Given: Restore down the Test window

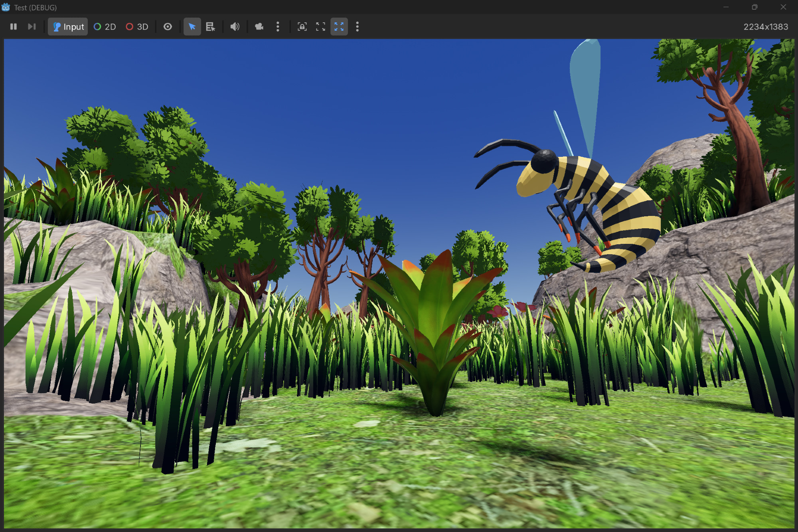Looking at the screenshot, I should pyautogui.click(x=754, y=7).
